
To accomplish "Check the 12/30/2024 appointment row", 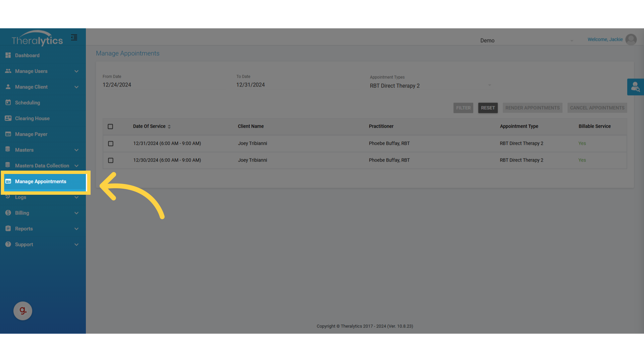I will pos(111,160).
